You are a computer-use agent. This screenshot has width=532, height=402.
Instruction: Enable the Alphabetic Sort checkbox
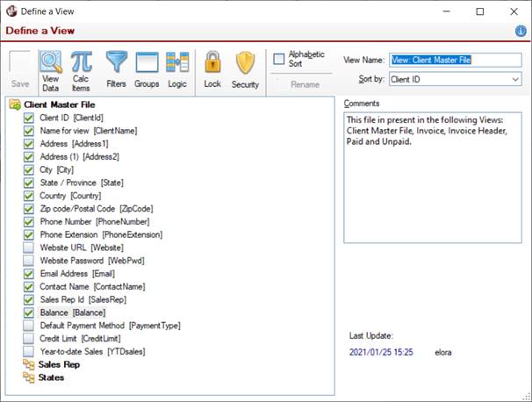(279, 60)
